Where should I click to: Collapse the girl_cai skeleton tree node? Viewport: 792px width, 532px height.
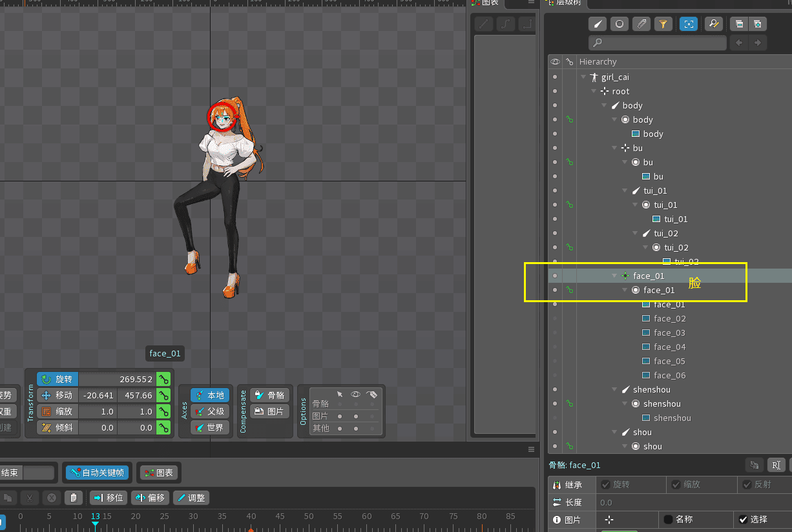[x=583, y=77]
